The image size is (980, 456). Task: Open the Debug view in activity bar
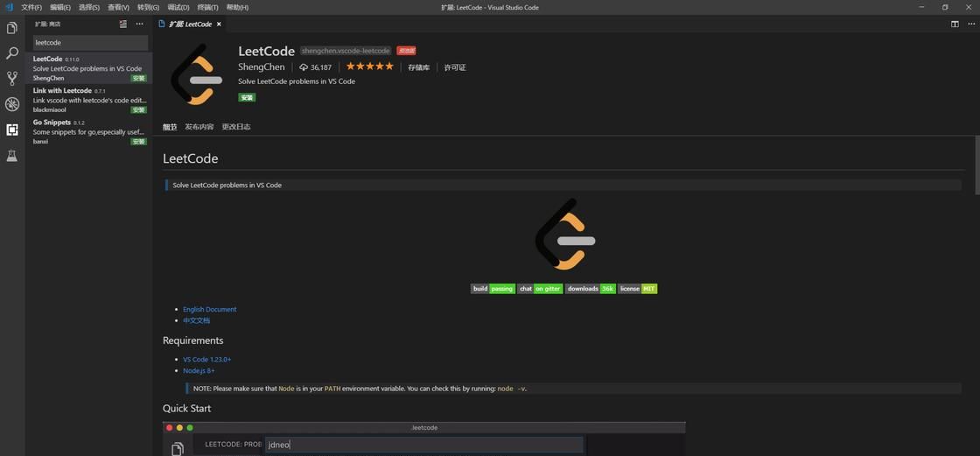pos(12,104)
